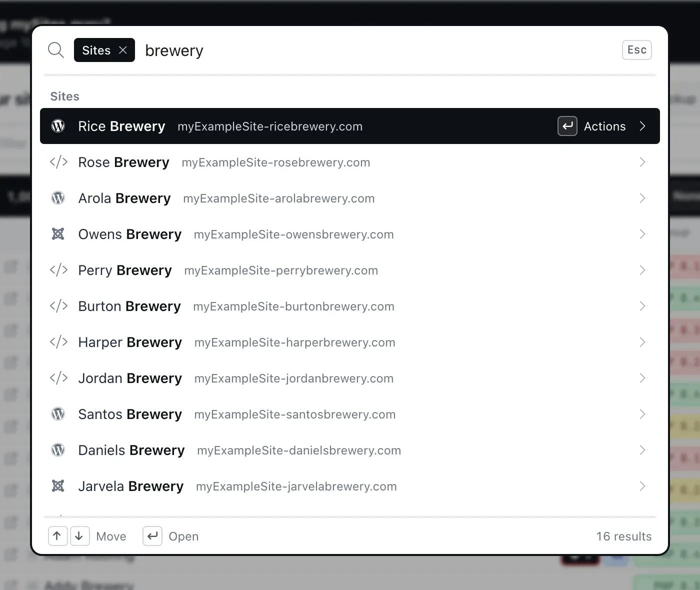700x590 pixels.
Task: Click the WordPress icon for Rice Brewery
Action: (58, 126)
